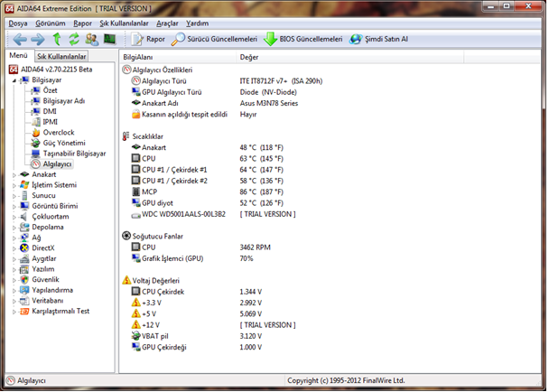The image size is (549, 392).
Task: Expand the Anakart tree node
Action: [14, 174]
